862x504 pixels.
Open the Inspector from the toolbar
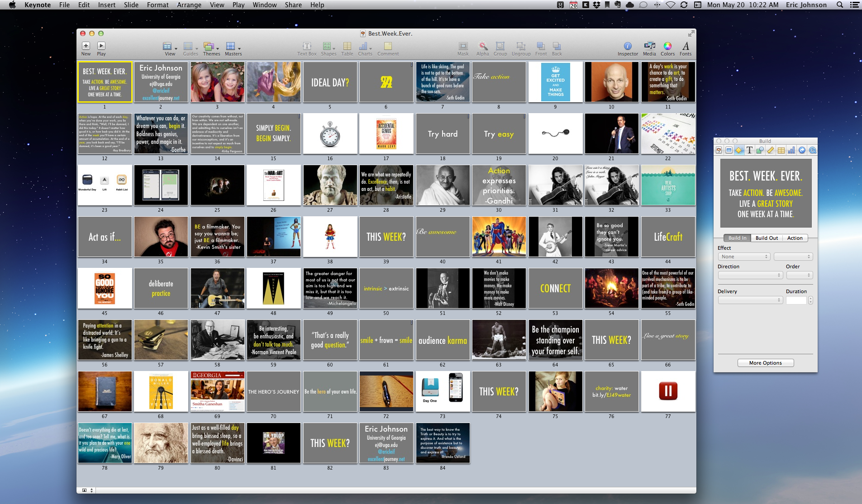coord(628,46)
